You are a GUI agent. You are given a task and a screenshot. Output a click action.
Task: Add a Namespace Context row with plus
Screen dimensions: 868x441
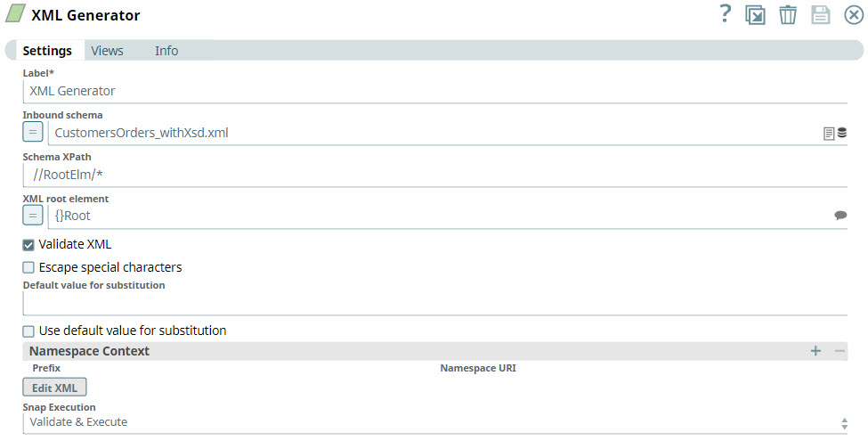point(815,351)
